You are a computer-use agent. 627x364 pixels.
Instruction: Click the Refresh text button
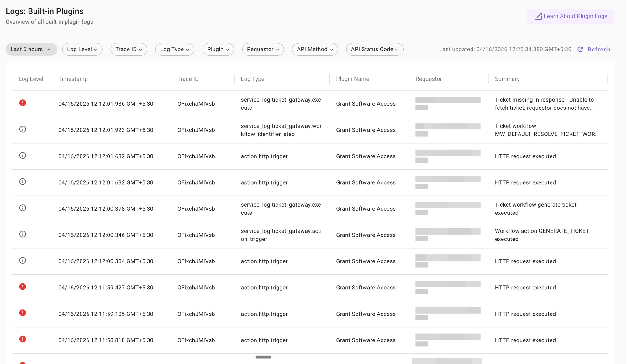(599, 49)
